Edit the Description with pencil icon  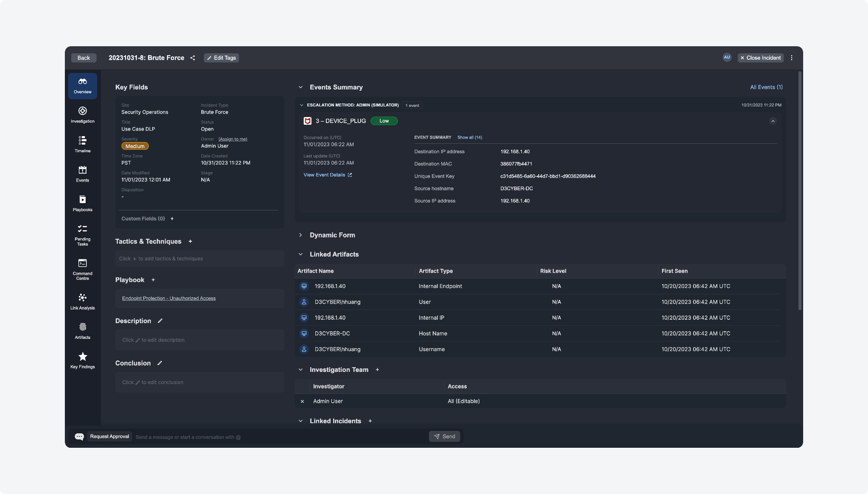160,321
